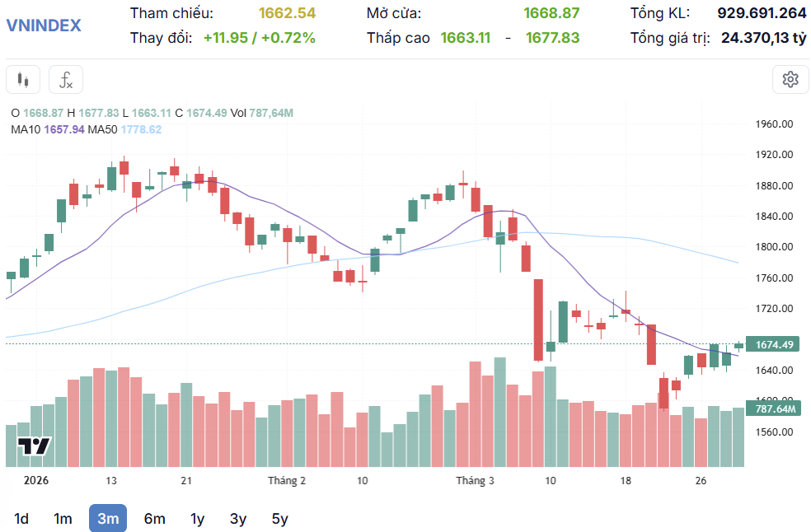Screen dimensions: 811x532
Task: Open chart settings gear
Action: (790, 80)
